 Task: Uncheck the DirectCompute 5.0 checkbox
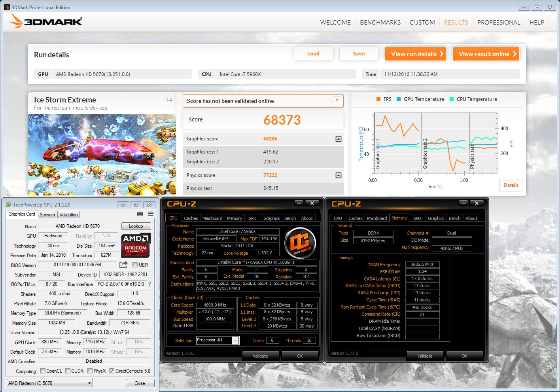[x=112, y=371]
